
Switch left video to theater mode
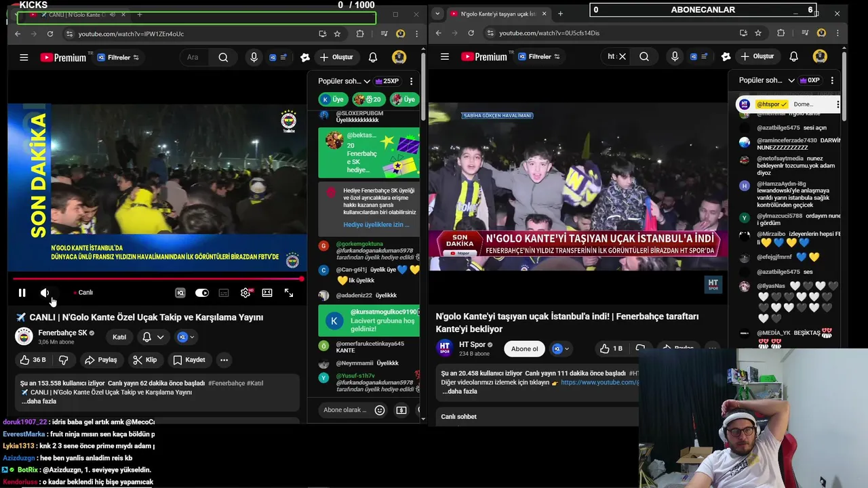(267, 293)
